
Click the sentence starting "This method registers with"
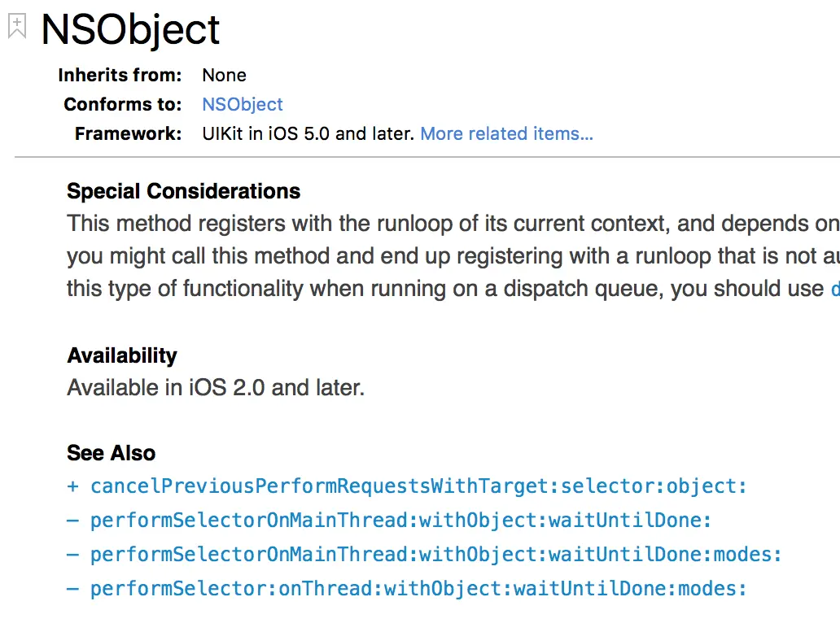pos(453,224)
